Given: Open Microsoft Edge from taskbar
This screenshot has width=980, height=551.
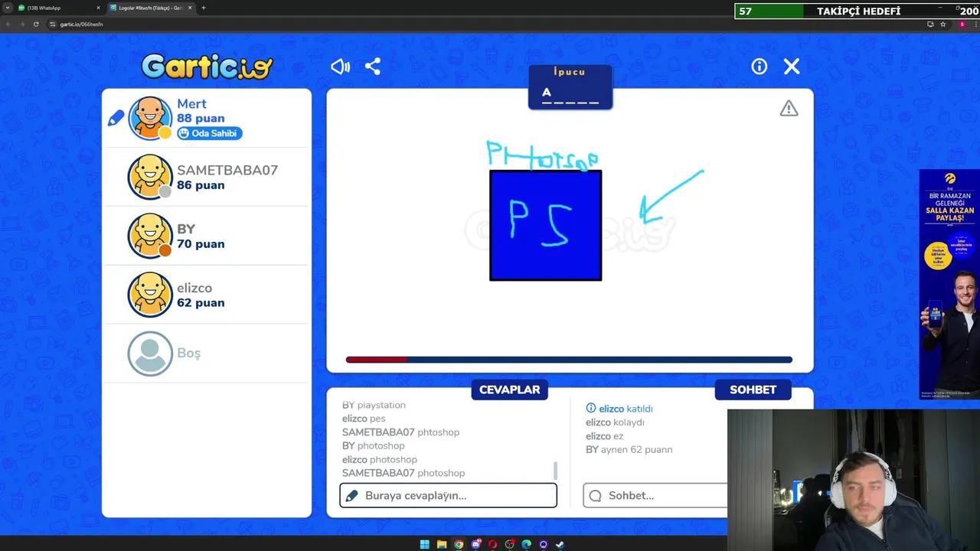Looking at the screenshot, I should click(x=526, y=544).
